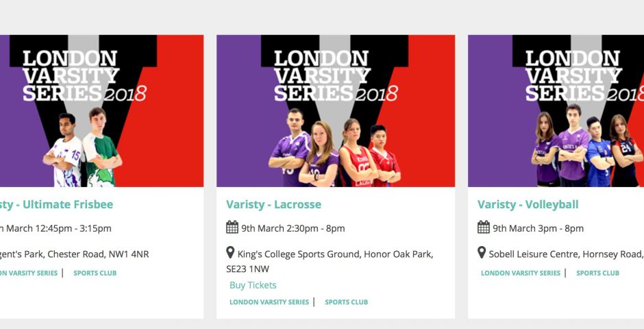Click the location pin icon on Volleyball card
Image resolution: width=644 pixels, height=329 pixels.
[x=482, y=253]
